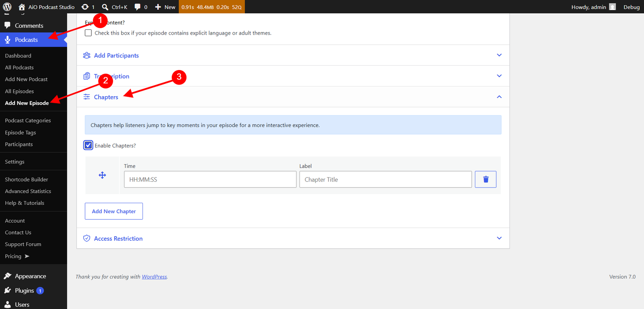644x309 pixels.
Task: Open Advanced Statistics in sidebar
Action: coord(28,191)
